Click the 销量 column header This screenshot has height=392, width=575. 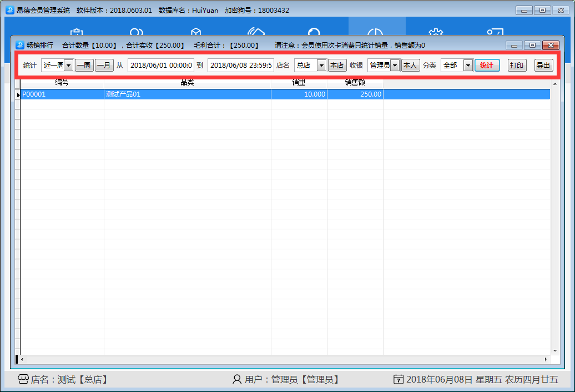coord(299,83)
